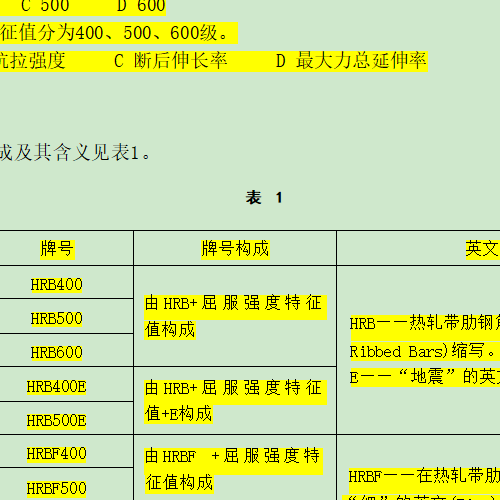This screenshot has height=500, width=500.
Task: Click the option 'C 断后伸长率'
Action: pyautogui.click(x=171, y=61)
